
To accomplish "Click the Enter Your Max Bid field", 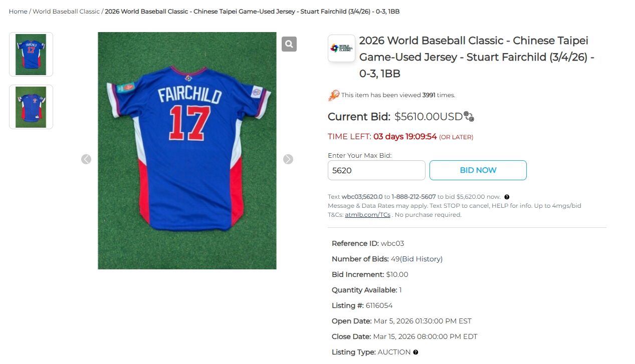I will pos(376,170).
